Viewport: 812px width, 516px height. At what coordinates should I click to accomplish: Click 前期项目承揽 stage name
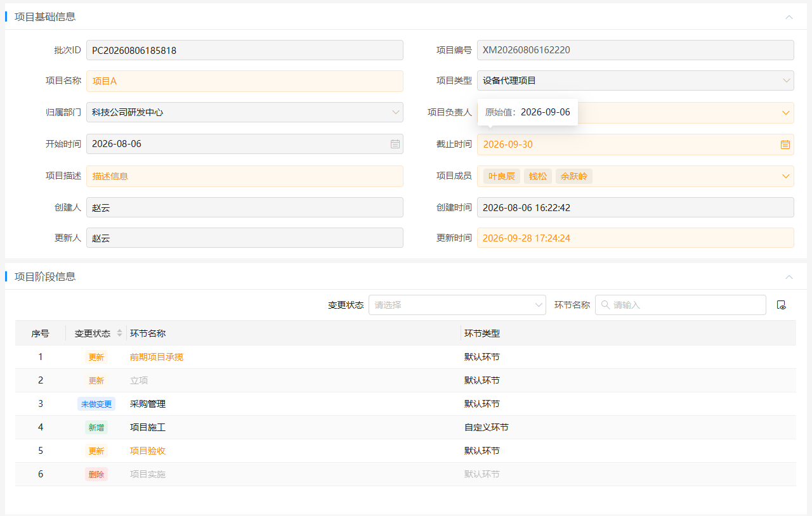click(x=157, y=357)
